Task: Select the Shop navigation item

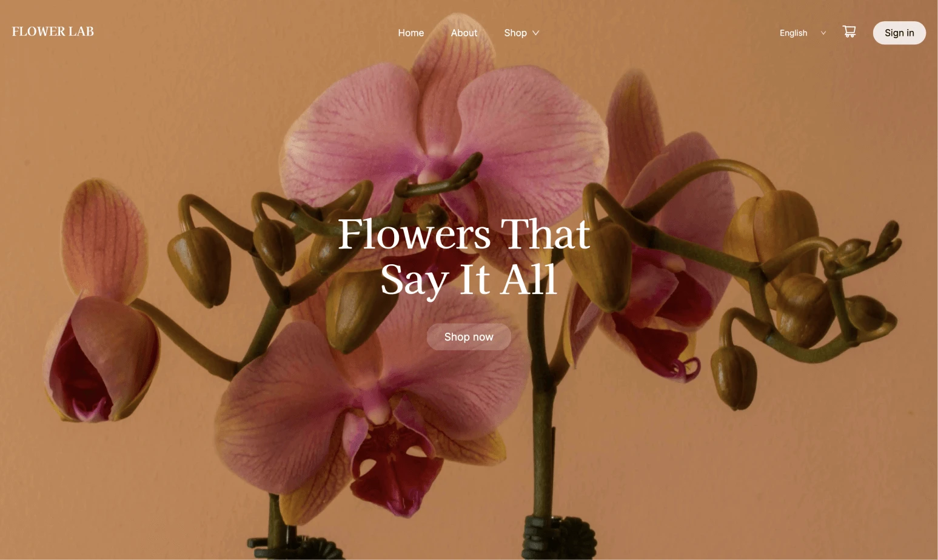Action: (x=515, y=33)
